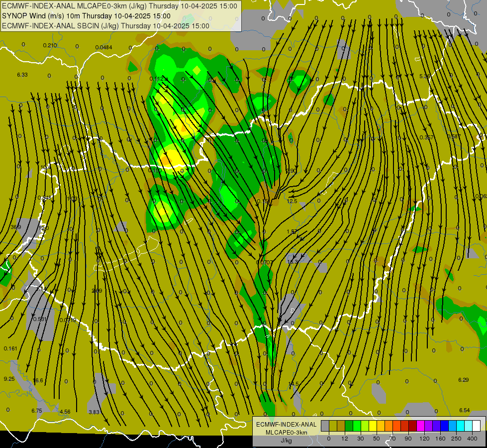Click the SBCIN title line
This screenshot has width=487, height=448.
[x=105, y=26]
